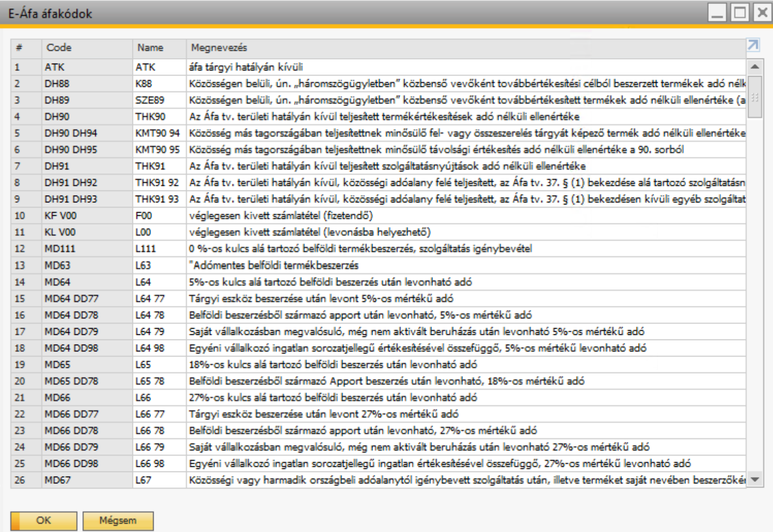
Task: Click the L63 name cell
Action: (159, 265)
